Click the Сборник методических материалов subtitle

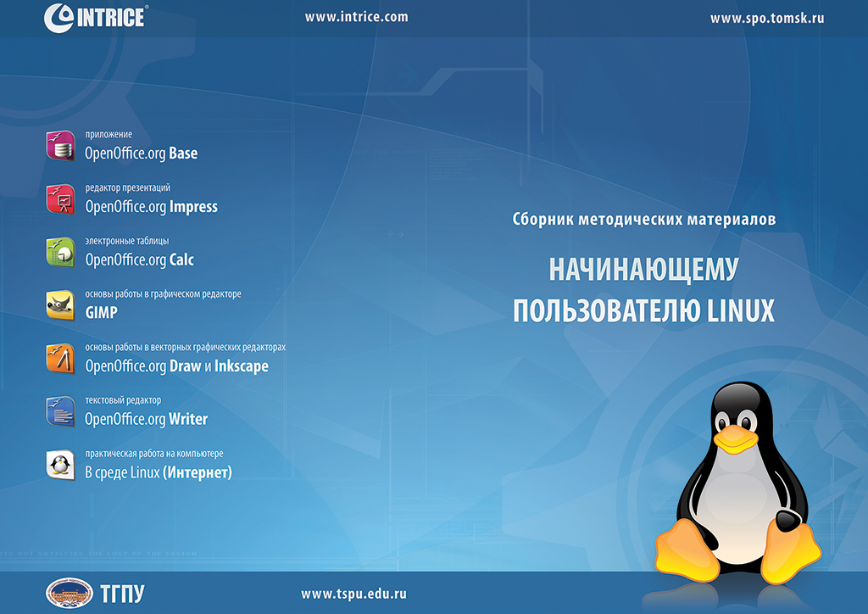click(644, 220)
